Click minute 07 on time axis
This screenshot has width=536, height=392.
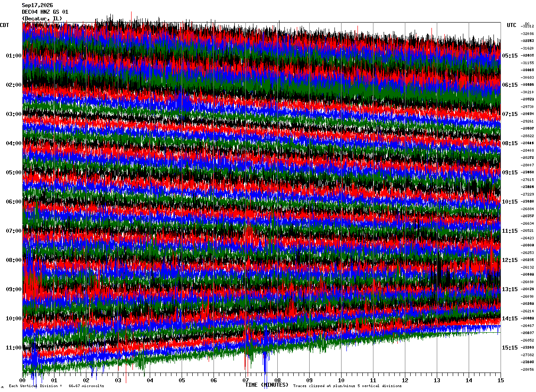245,380
